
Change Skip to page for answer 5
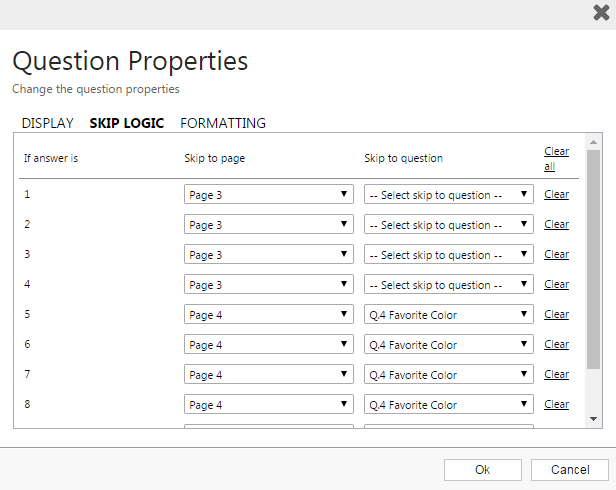click(268, 315)
